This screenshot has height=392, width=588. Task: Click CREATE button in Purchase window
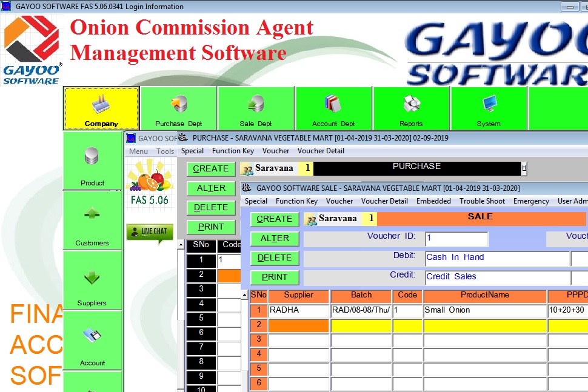click(211, 168)
